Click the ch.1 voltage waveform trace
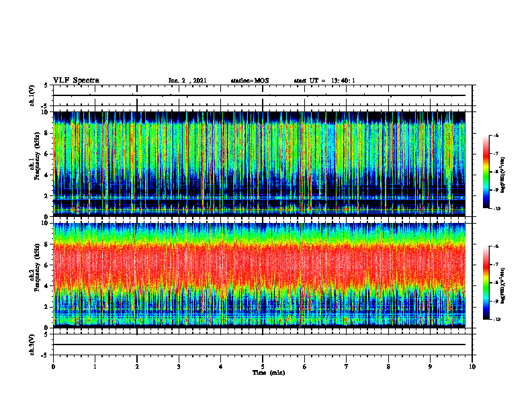 click(x=259, y=95)
